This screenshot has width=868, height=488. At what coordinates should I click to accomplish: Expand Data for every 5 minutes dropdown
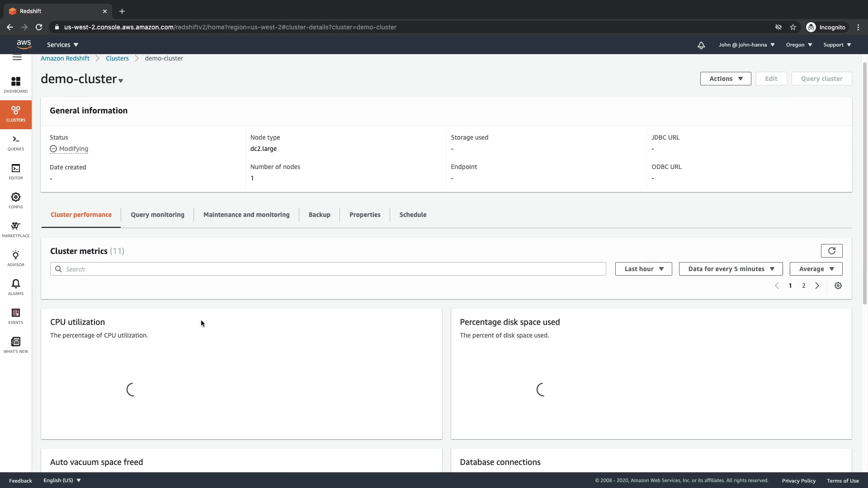coord(731,269)
